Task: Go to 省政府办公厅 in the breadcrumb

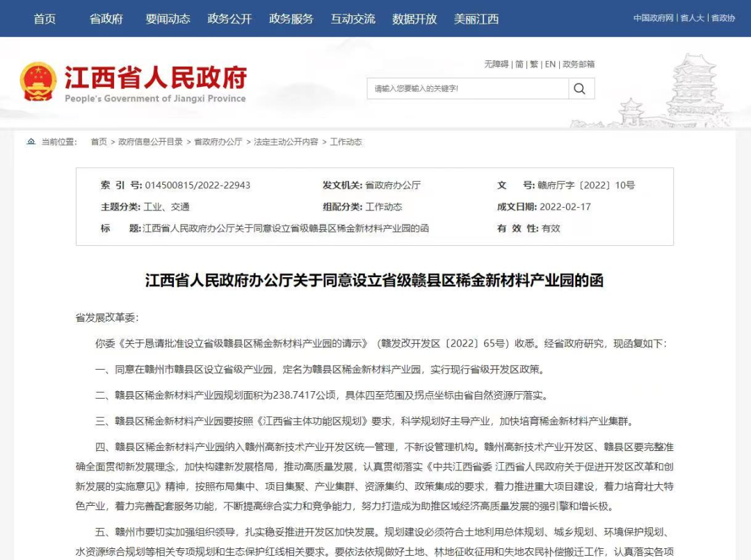Action: (x=218, y=142)
